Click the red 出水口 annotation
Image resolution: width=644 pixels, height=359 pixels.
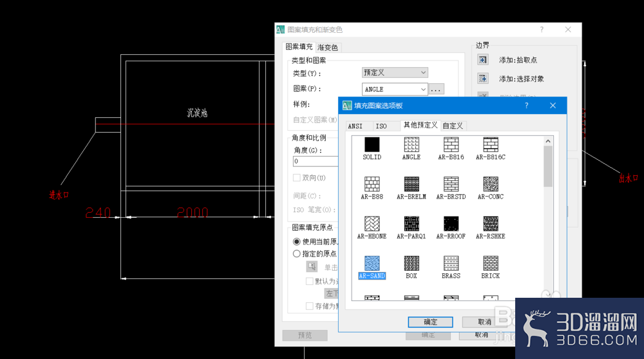629,178
